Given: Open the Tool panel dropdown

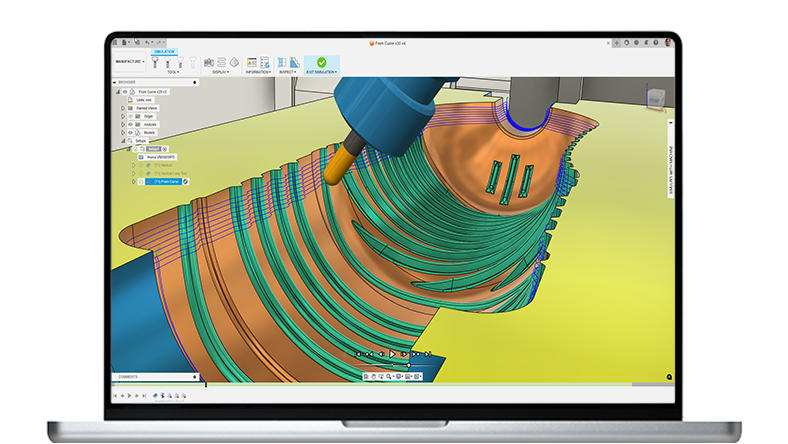Looking at the screenshot, I should click(173, 72).
